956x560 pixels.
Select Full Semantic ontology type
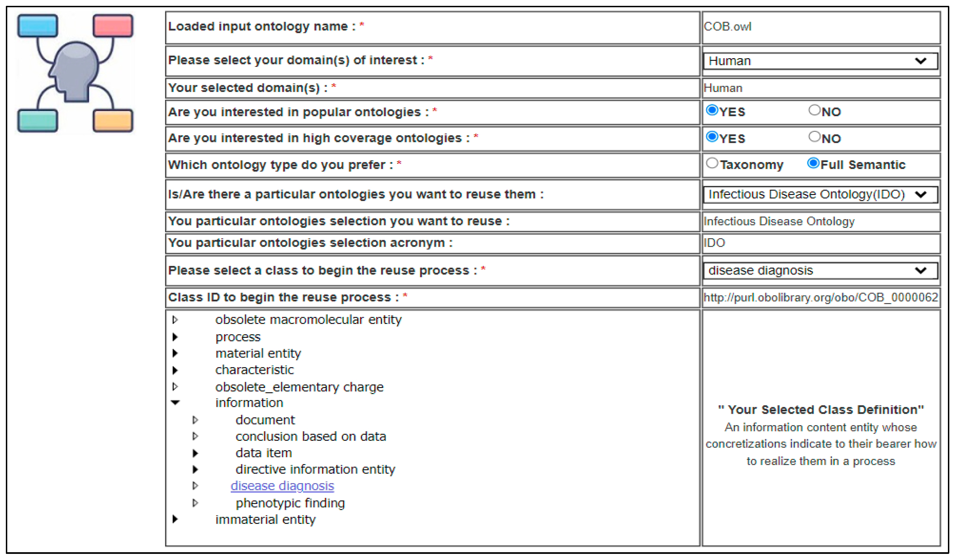click(813, 163)
